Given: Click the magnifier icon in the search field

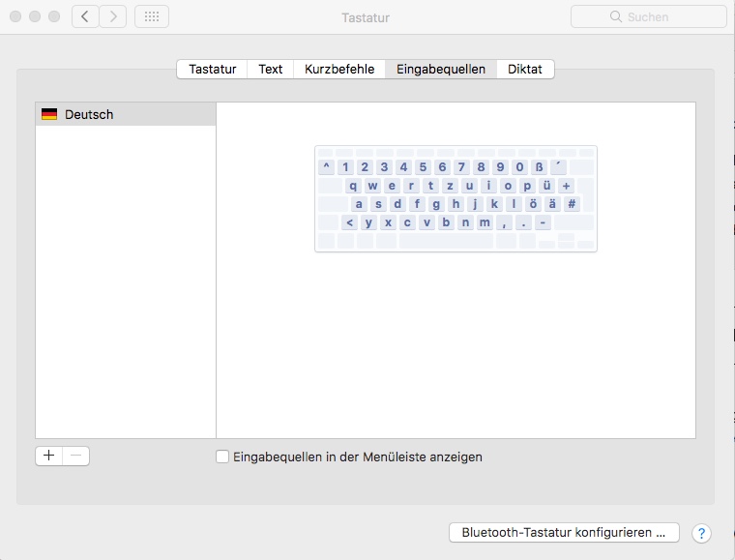Looking at the screenshot, I should click(x=615, y=16).
